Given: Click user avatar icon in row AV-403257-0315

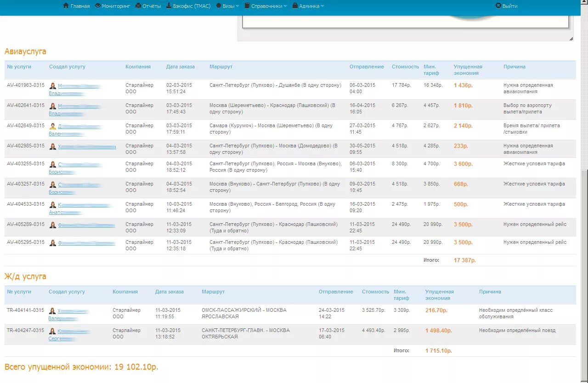Looking at the screenshot, I should [x=53, y=185].
